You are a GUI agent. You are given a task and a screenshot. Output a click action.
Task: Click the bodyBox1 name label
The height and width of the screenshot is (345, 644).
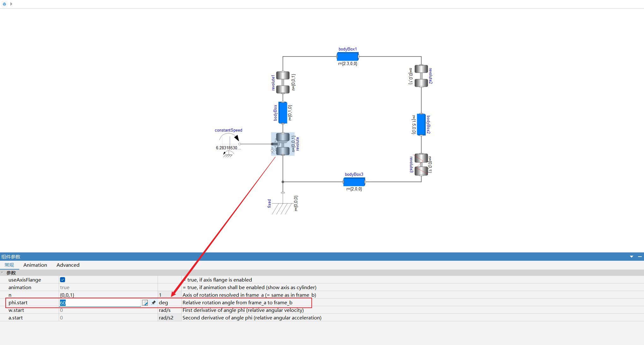348,49
